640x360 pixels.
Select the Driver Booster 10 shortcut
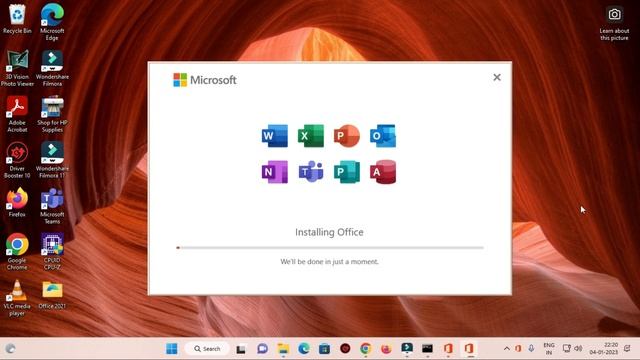click(17, 160)
